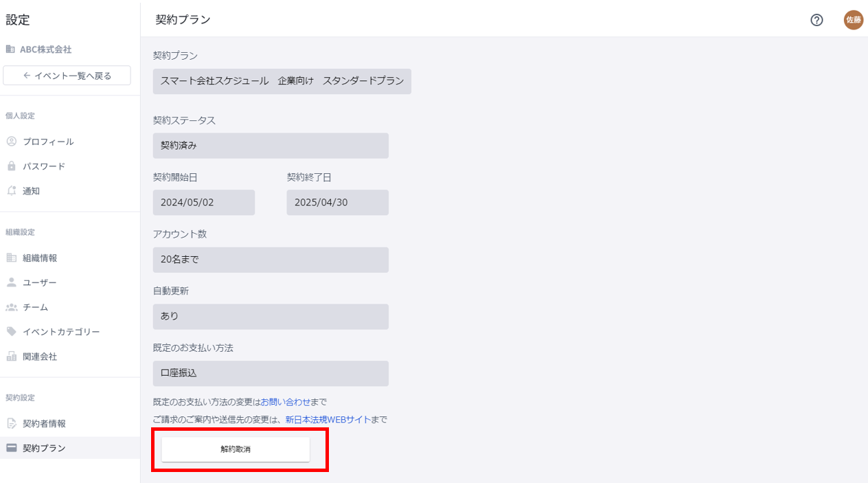Open パスワード settings in sidebar
This screenshot has width=868, height=483.
(x=70, y=166)
